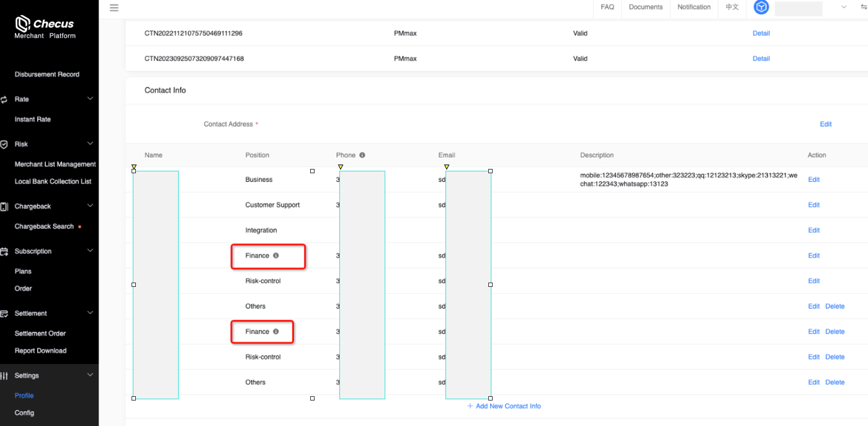This screenshot has height=426, width=868.
Task: Click Add New Contact Info link
Action: [x=504, y=406]
